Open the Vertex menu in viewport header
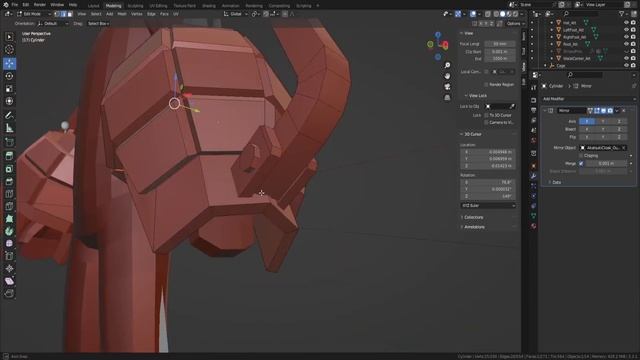Image resolution: width=640 pixels, height=360 pixels. click(137, 14)
